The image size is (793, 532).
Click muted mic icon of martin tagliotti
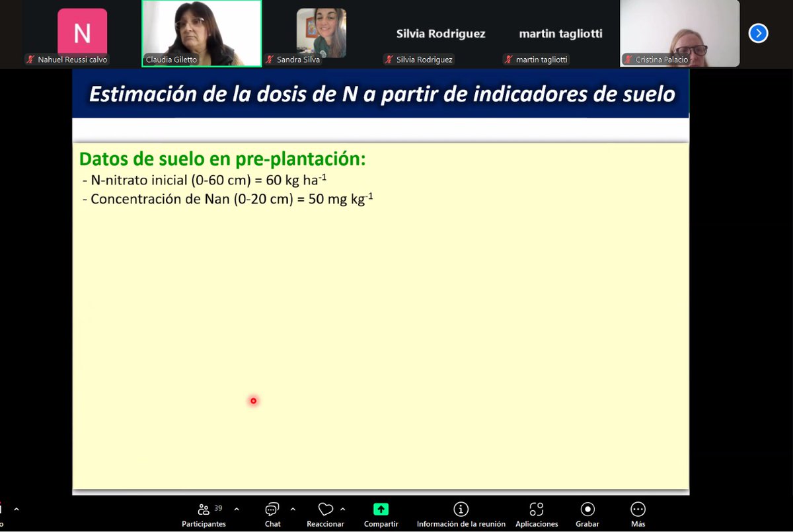[509, 59]
